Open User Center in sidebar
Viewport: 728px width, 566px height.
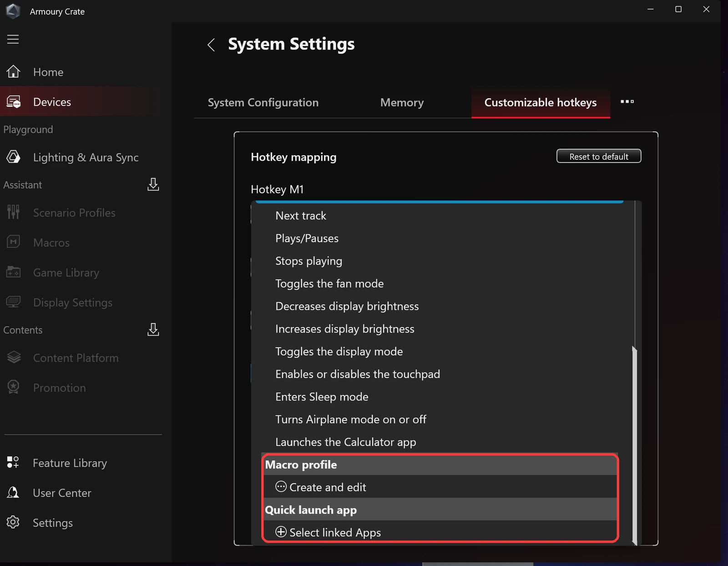coord(62,493)
